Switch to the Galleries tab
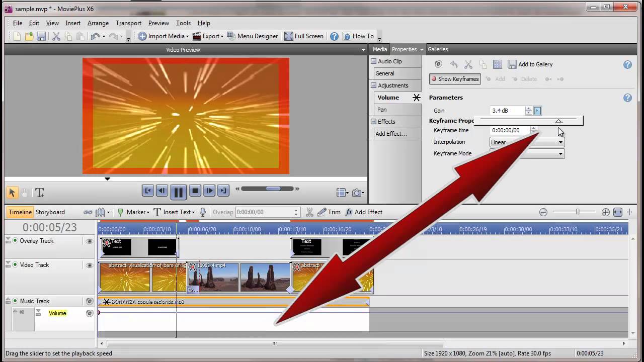The width and height of the screenshot is (644, 362). (438, 49)
